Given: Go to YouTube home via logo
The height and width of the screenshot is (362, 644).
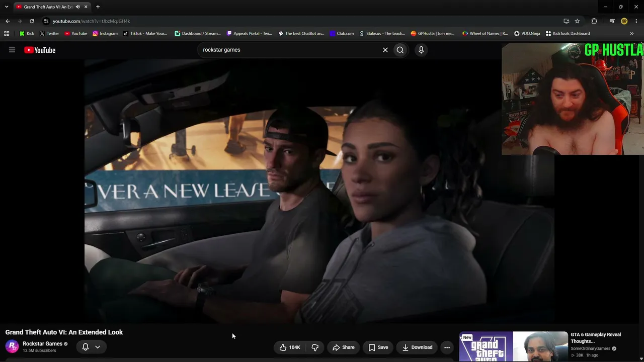Looking at the screenshot, I should pyautogui.click(x=40, y=50).
